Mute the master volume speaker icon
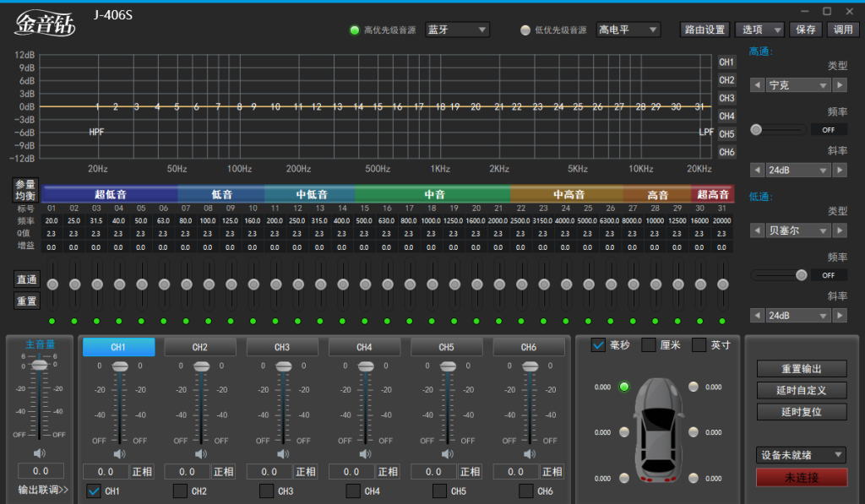The width and height of the screenshot is (865, 504). [x=39, y=453]
